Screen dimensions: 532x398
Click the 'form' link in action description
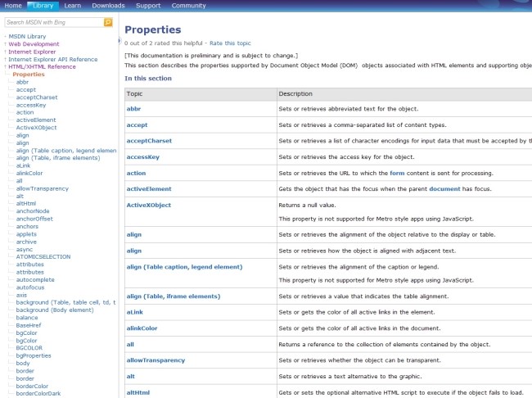[x=397, y=173]
